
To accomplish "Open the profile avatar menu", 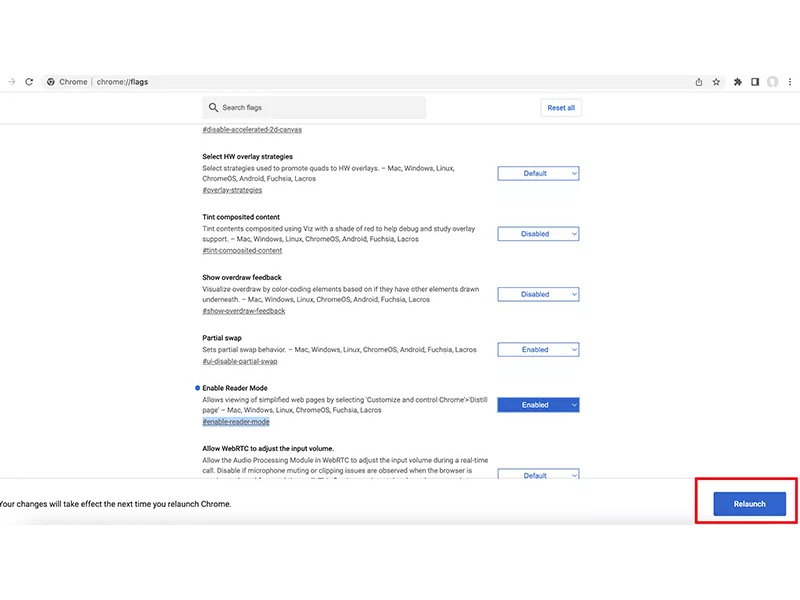I will pos(772,82).
